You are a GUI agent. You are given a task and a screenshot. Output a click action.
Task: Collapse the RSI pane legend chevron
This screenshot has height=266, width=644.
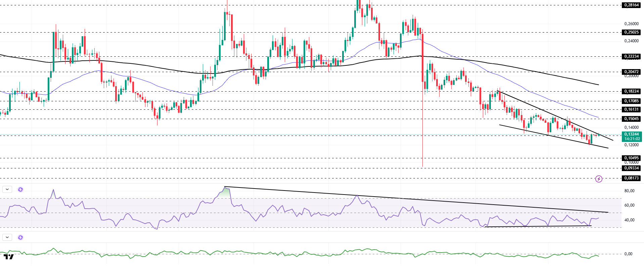(7, 190)
